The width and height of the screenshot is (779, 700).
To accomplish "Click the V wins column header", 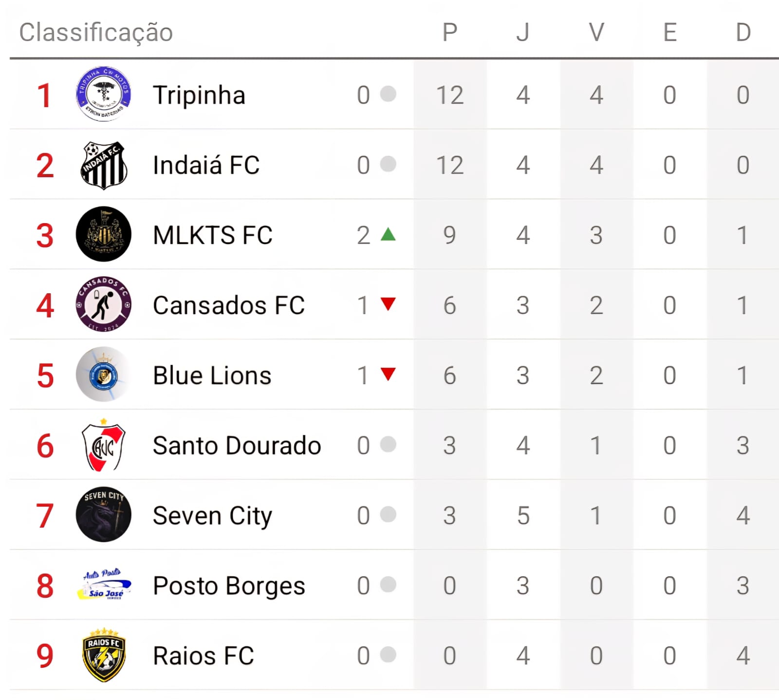I will coord(596,33).
